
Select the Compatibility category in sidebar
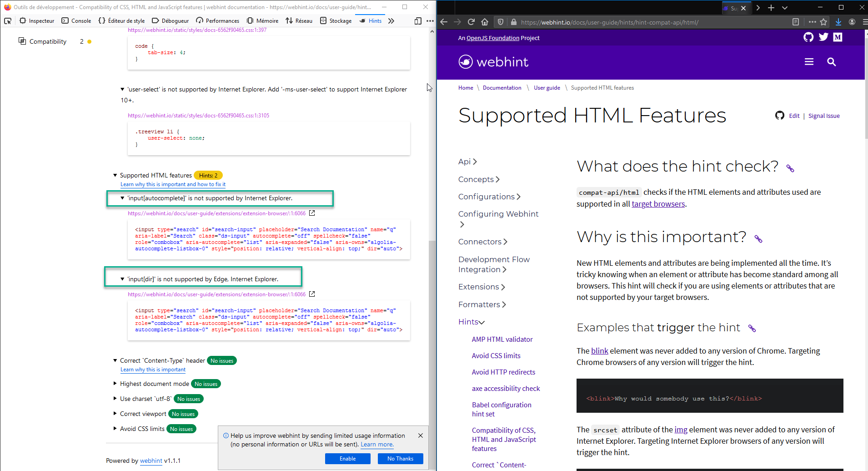click(x=48, y=41)
